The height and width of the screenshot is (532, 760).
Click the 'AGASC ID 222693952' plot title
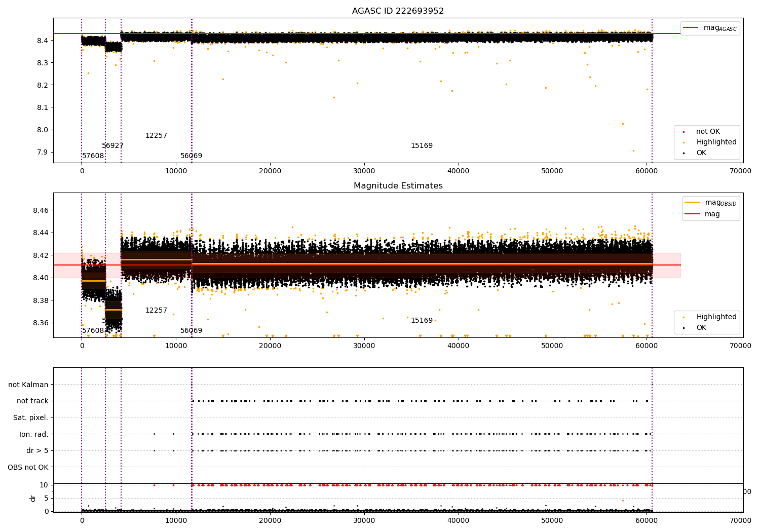tap(398, 11)
